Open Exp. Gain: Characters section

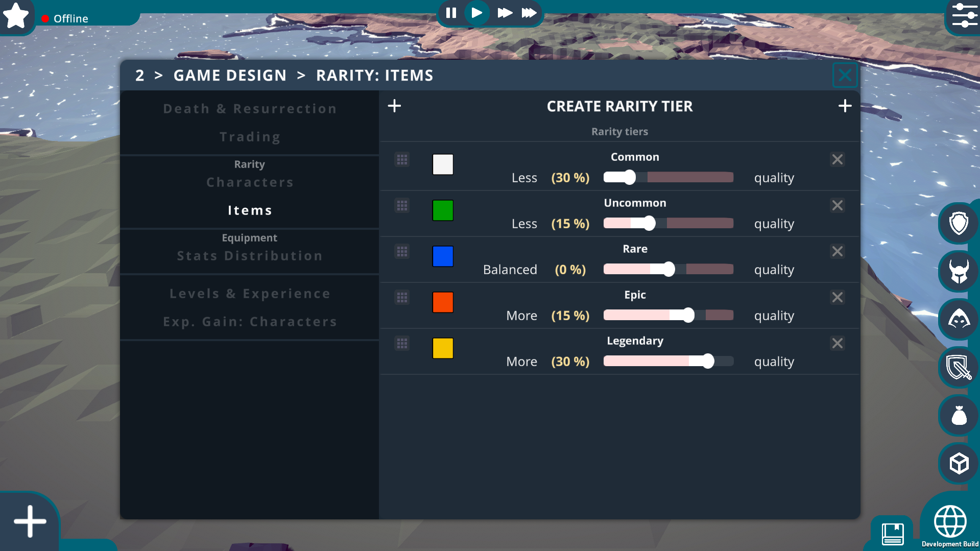[x=250, y=322]
